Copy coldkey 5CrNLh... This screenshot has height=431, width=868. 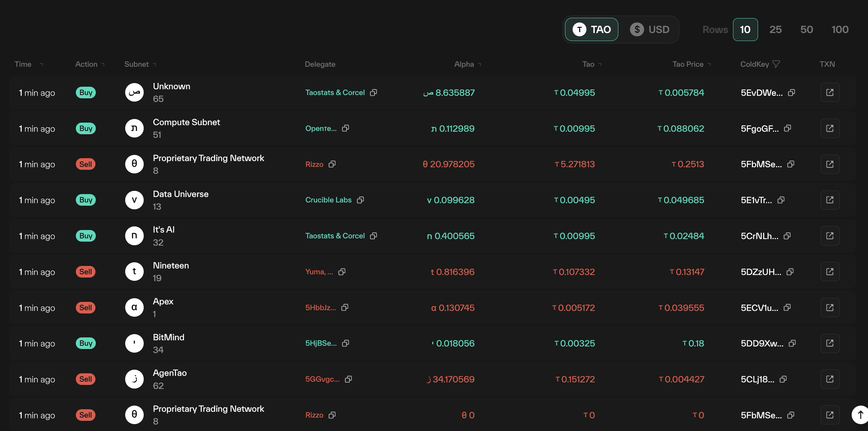coord(787,236)
